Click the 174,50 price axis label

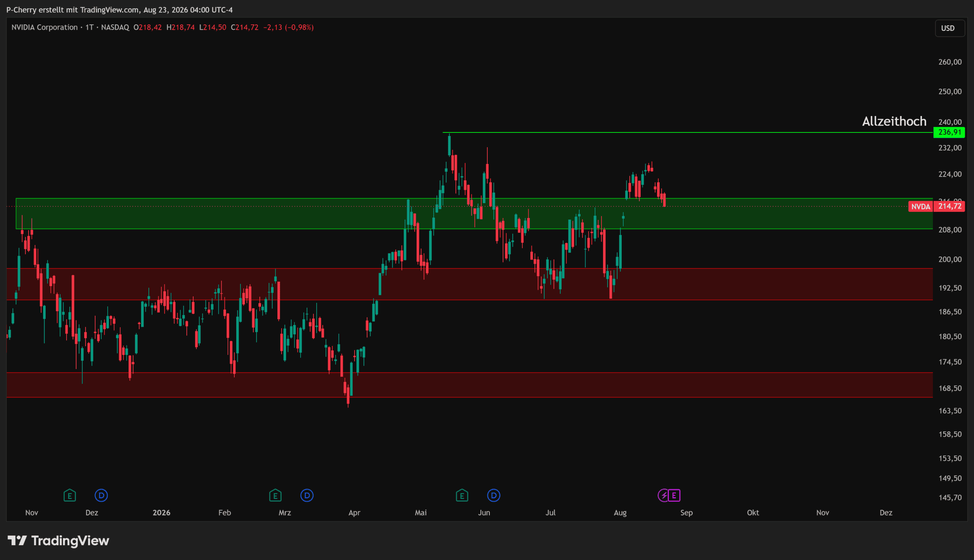(950, 362)
